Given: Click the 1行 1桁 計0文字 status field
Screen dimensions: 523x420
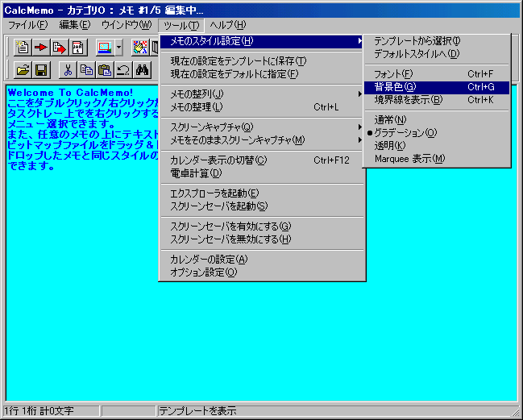Looking at the screenshot, I should click(52, 410).
